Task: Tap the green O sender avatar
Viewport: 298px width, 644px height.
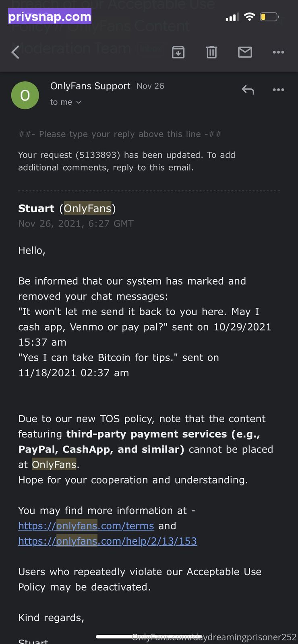Action: click(25, 95)
